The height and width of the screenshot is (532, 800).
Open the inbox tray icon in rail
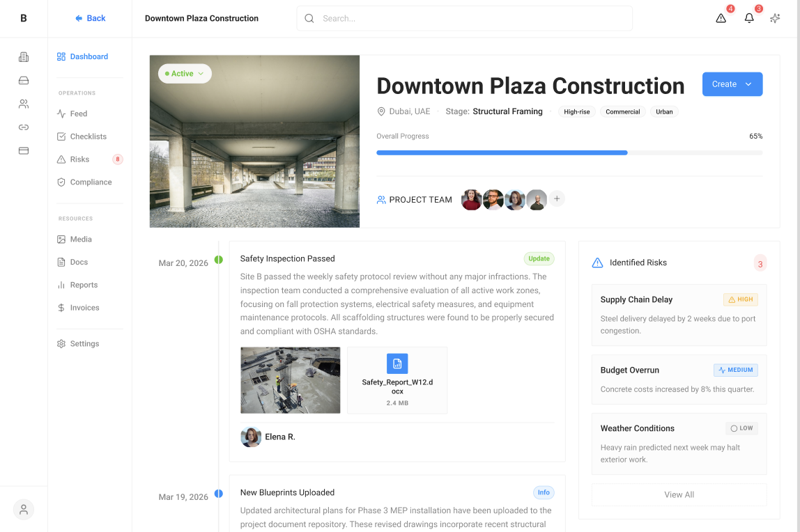coord(24,81)
